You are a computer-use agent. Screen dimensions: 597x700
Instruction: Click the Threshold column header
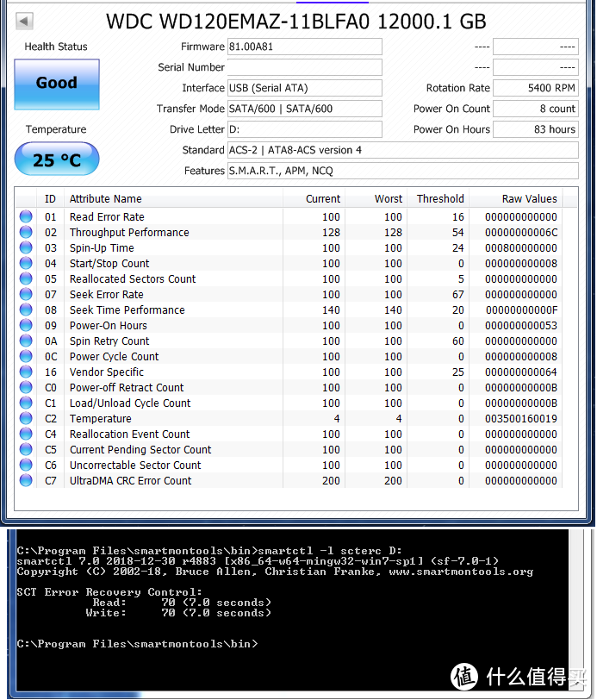[438, 198]
